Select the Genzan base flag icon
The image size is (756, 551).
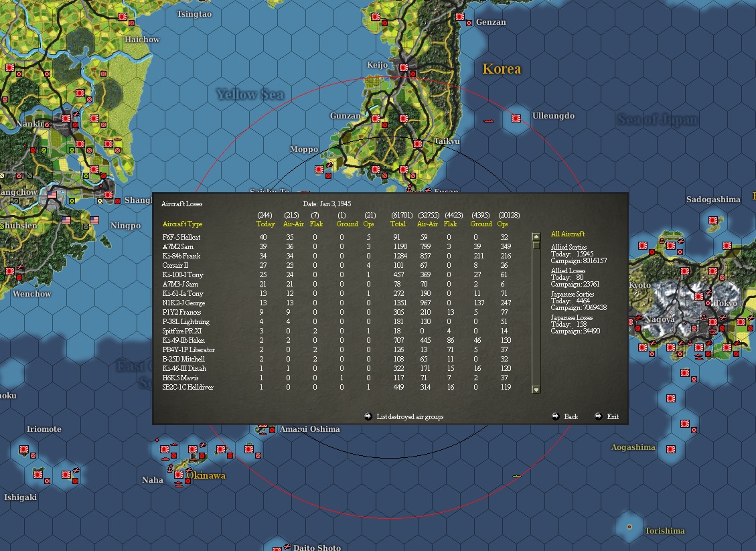click(461, 17)
